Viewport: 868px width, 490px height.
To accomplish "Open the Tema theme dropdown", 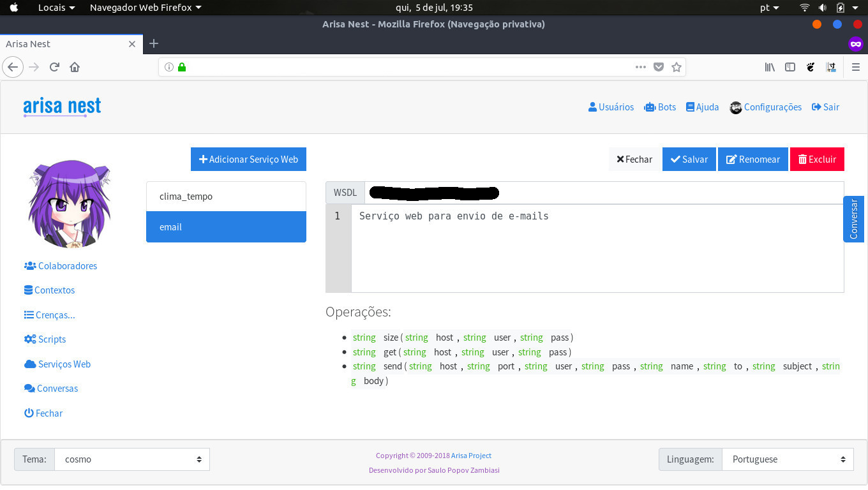I will [131, 459].
